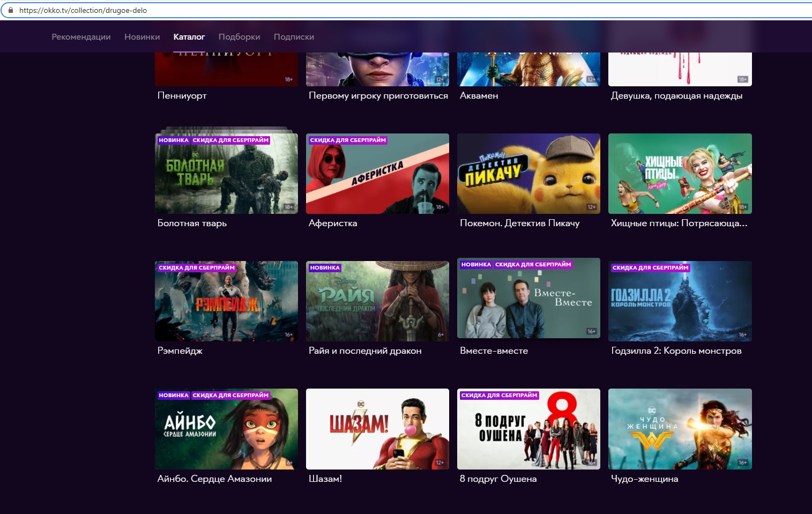Screen dimensions: 812x514
Task: Click the 18+ age rating on Хищные птицы
Action: tap(742, 207)
